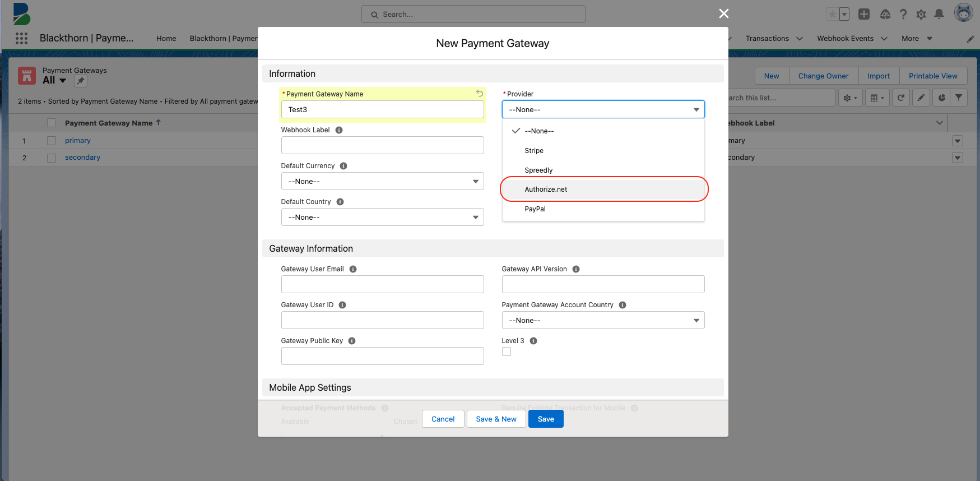Screen dimensions: 980x481
Task: Click the edit navigation pencil icon
Action: pyautogui.click(x=970, y=39)
